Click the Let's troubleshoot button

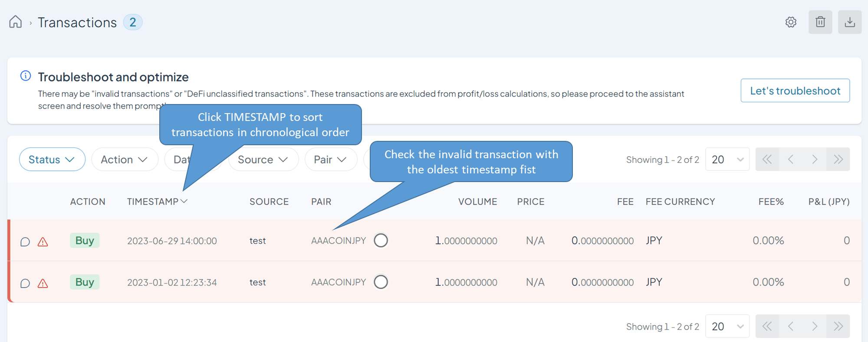(x=795, y=90)
